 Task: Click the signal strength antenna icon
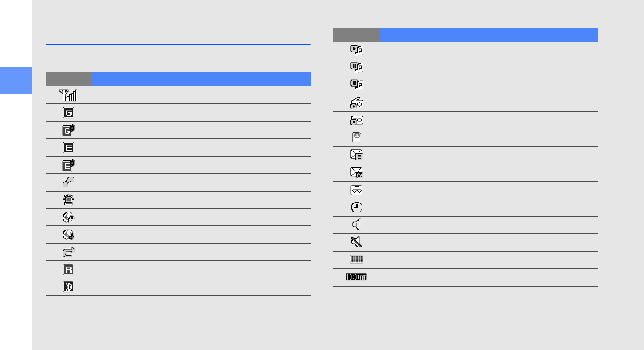(x=68, y=95)
